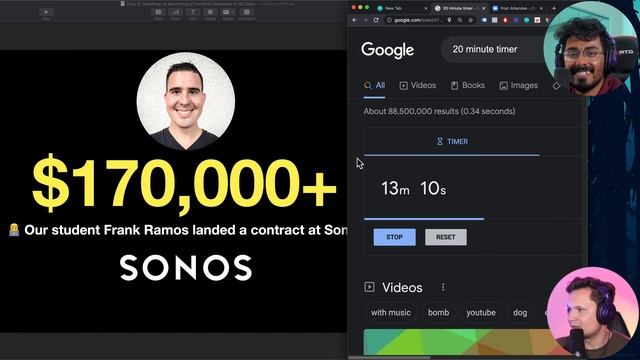Click the Videos section heading
The width and height of the screenshot is (640, 360).
coord(402,287)
